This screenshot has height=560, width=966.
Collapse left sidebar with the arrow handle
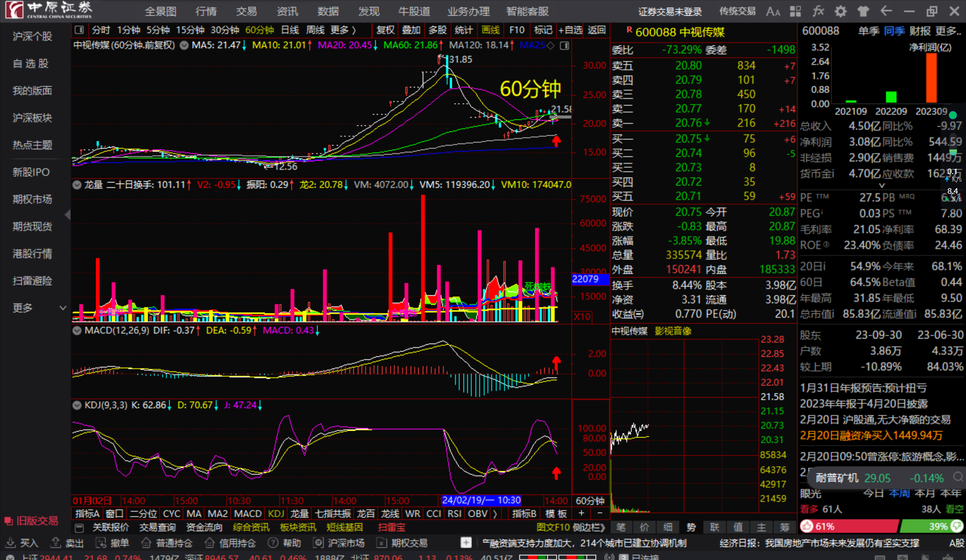tap(67, 215)
